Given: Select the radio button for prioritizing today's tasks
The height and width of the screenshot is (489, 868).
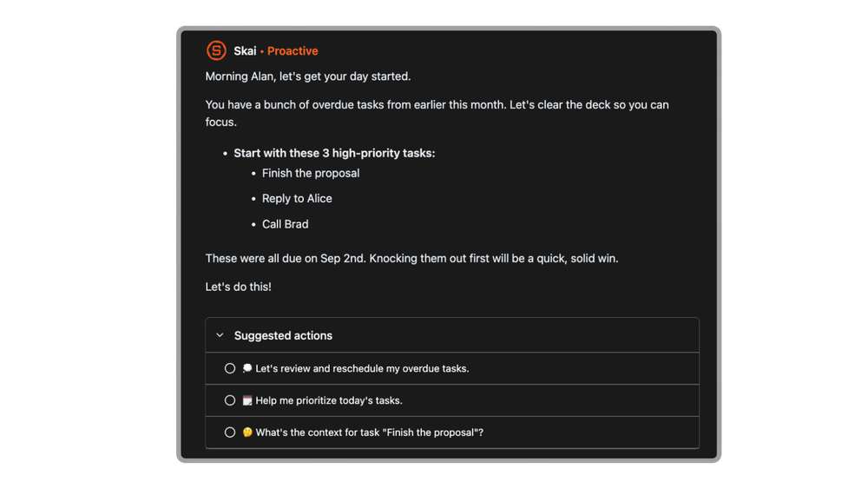Looking at the screenshot, I should coord(230,400).
